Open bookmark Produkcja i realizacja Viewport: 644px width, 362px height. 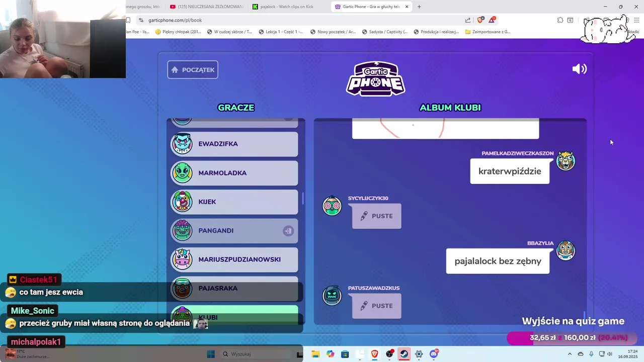pyautogui.click(x=436, y=32)
